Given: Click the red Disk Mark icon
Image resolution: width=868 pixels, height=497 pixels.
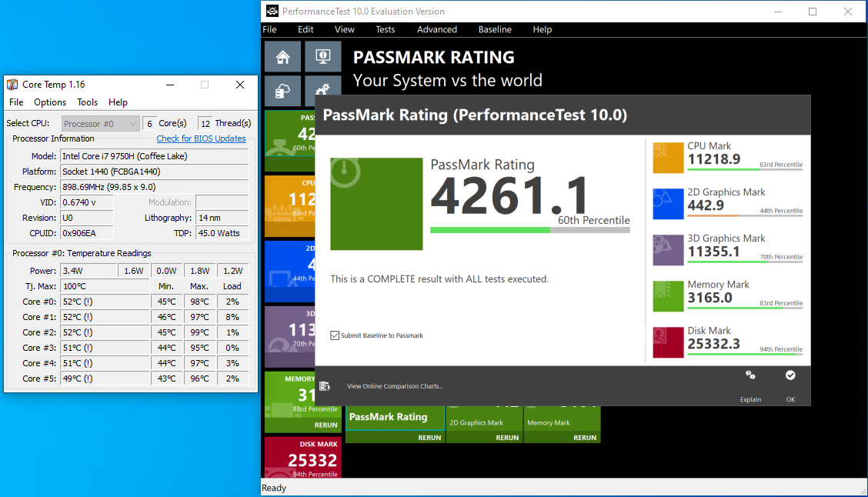Looking at the screenshot, I should click(668, 342).
